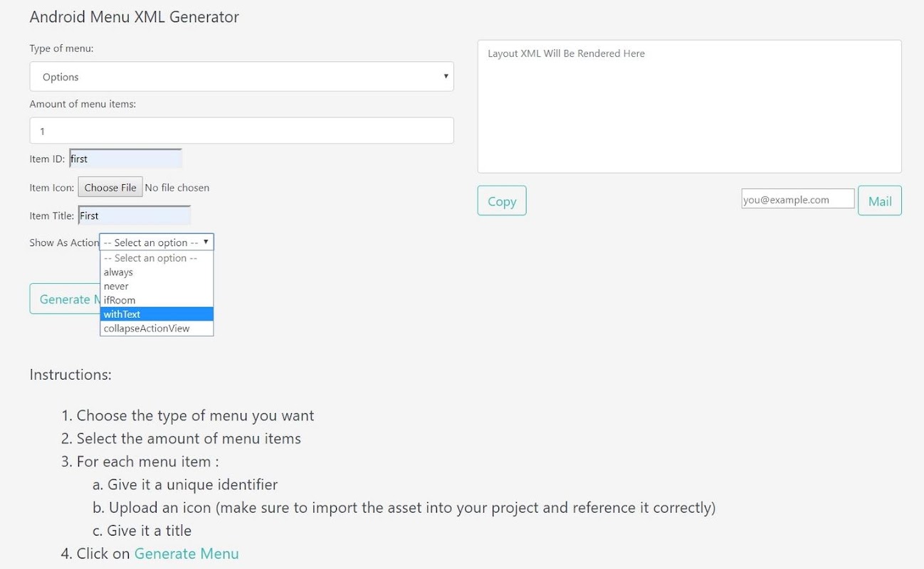Select the 'withText' option

(157, 314)
